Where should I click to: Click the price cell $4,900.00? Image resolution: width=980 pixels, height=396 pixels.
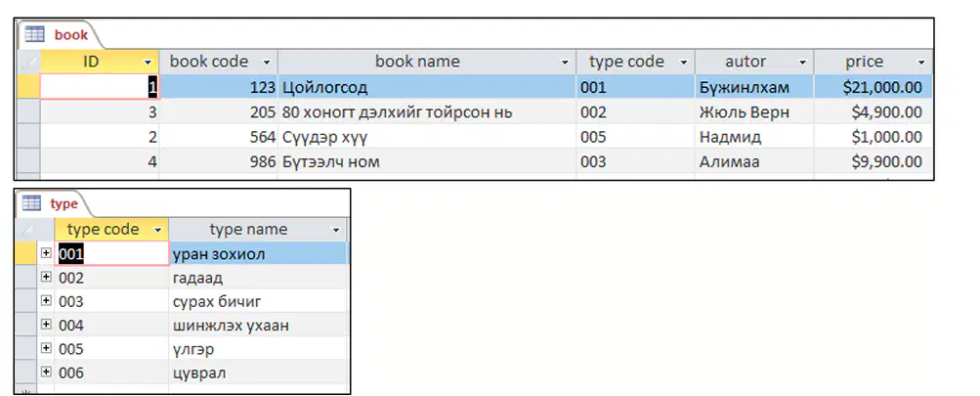click(x=873, y=112)
